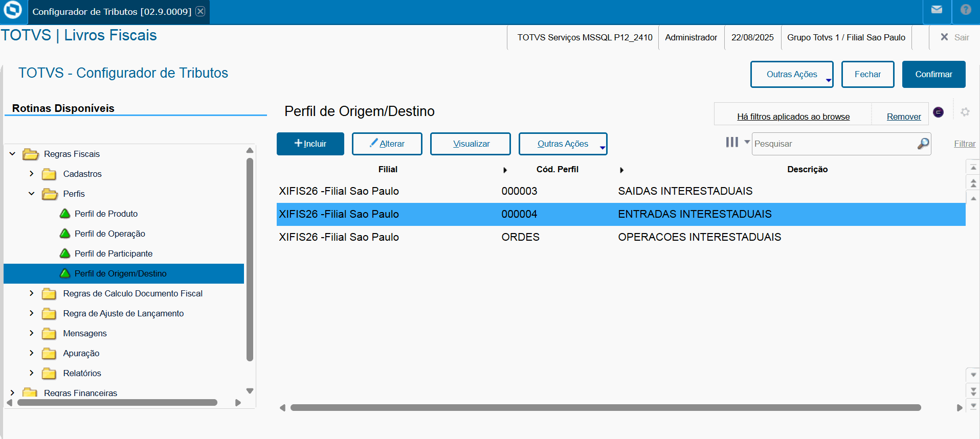980x439 pixels.
Task: Click the Regras Fiscais folder icon
Action: coord(31,154)
